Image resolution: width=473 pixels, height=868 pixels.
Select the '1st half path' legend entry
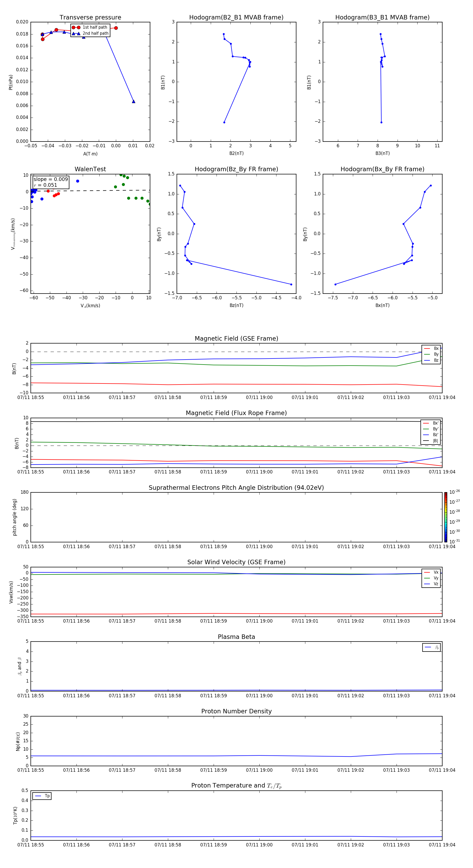tap(90, 27)
